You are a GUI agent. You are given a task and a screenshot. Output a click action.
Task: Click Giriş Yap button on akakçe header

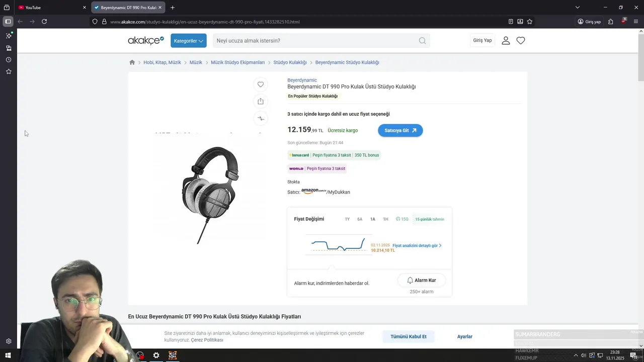click(x=482, y=40)
